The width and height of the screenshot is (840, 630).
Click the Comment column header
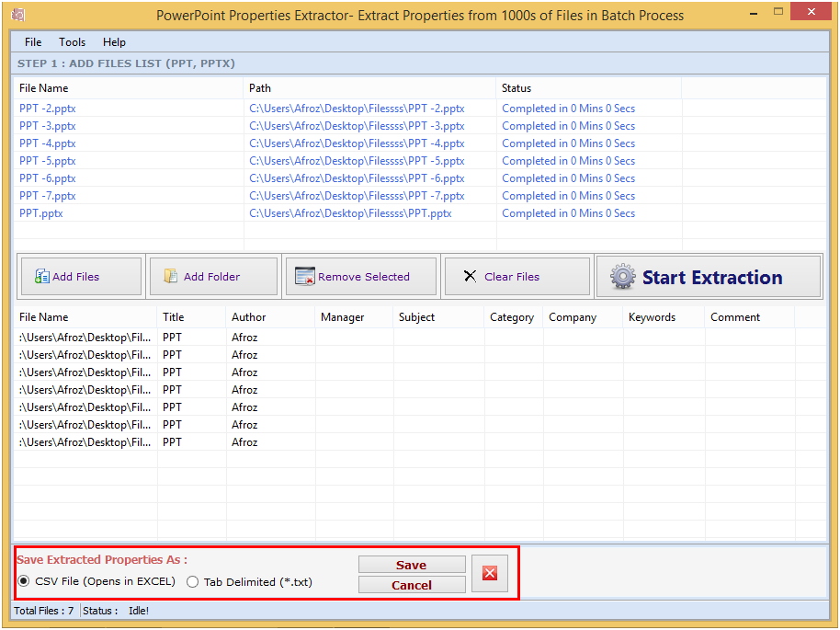(x=750, y=317)
